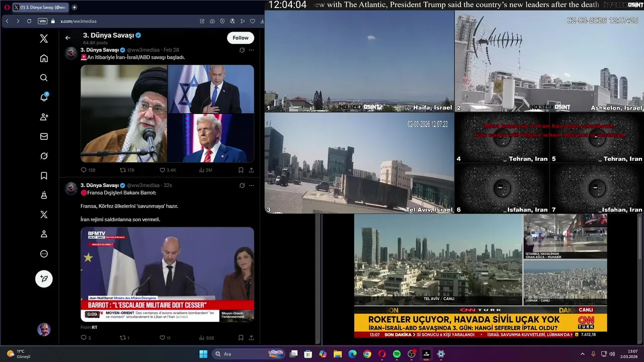Open Explore via the sidebar magnifier icon
This screenshot has width=644, height=362.
tap(44, 78)
